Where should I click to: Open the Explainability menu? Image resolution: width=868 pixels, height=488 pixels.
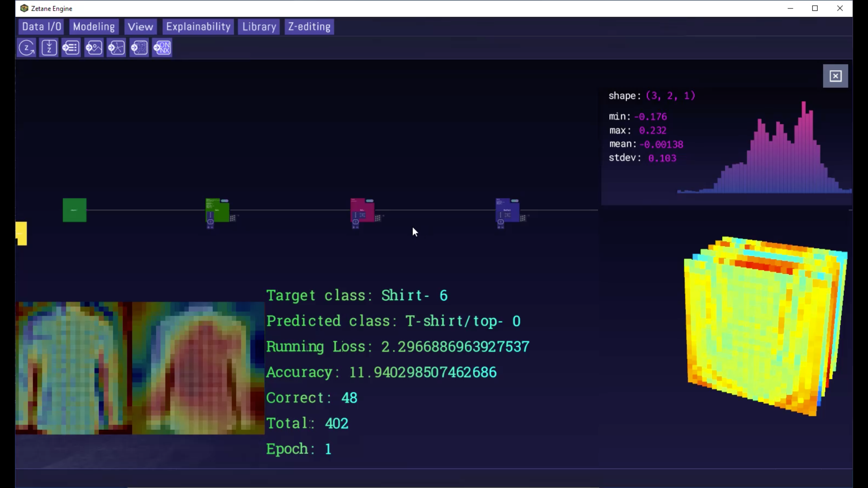pyautogui.click(x=198, y=27)
